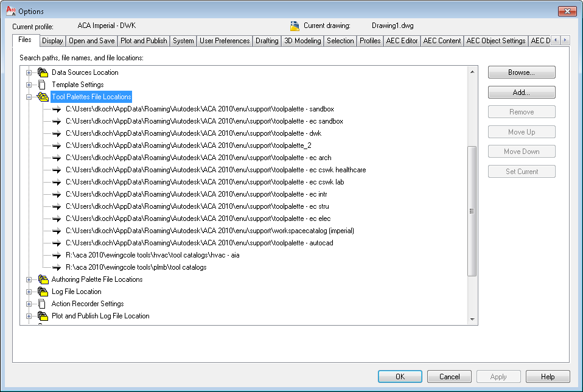Click the arrow icon next to the hvac - aia path
Viewport: 583px width, 392px height.
click(56, 255)
